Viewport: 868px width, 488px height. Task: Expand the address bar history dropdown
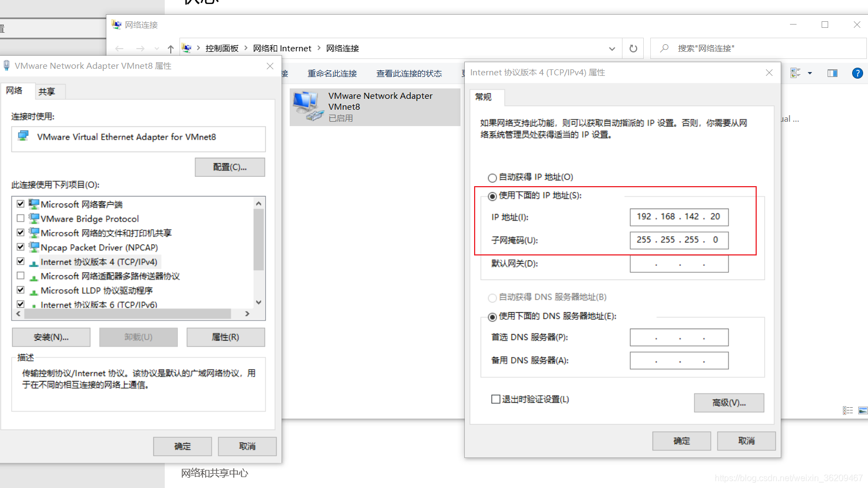pyautogui.click(x=612, y=49)
